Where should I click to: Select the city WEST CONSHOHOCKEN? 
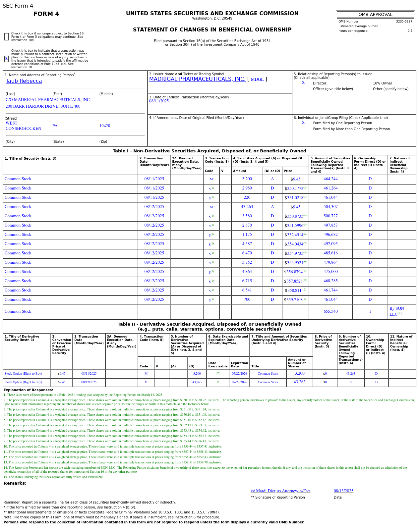tap(24, 126)
